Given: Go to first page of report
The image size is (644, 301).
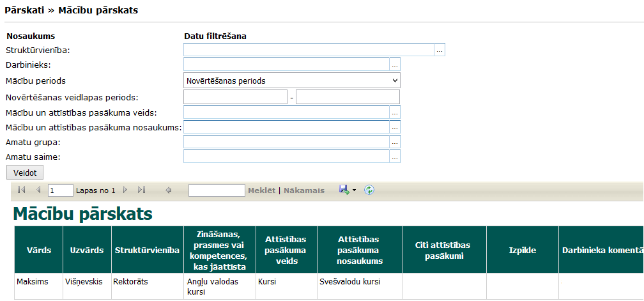Looking at the screenshot, I should 22,190.
